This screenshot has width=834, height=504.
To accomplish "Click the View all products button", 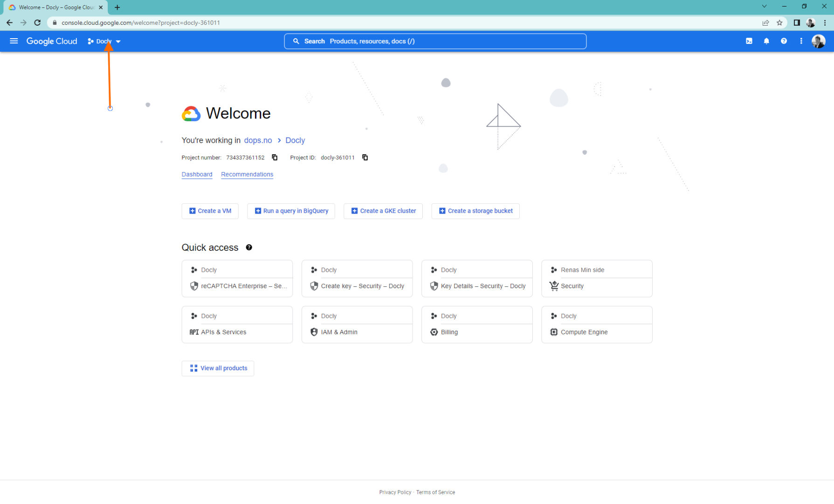I will tap(217, 368).
